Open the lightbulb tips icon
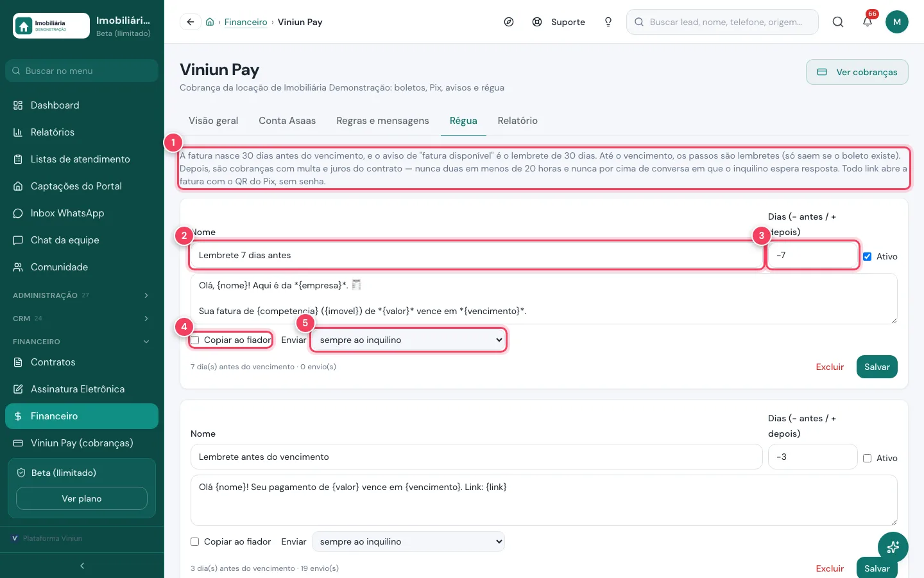 coord(608,22)
